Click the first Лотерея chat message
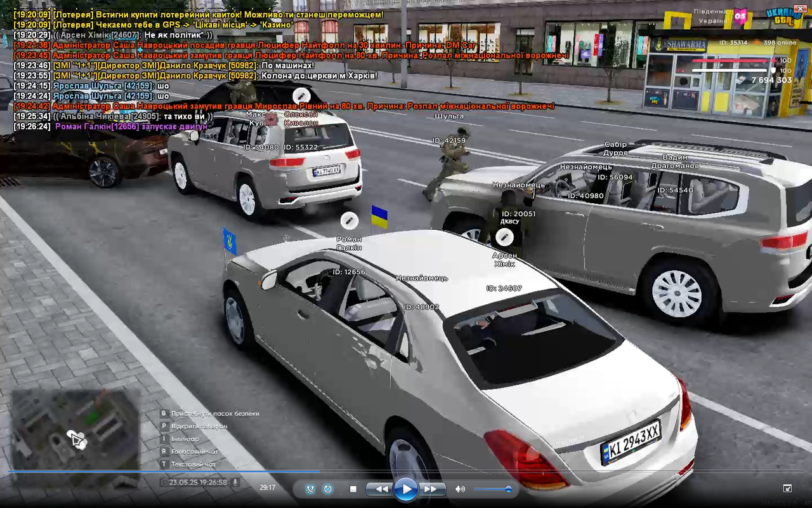 [198, 15]
